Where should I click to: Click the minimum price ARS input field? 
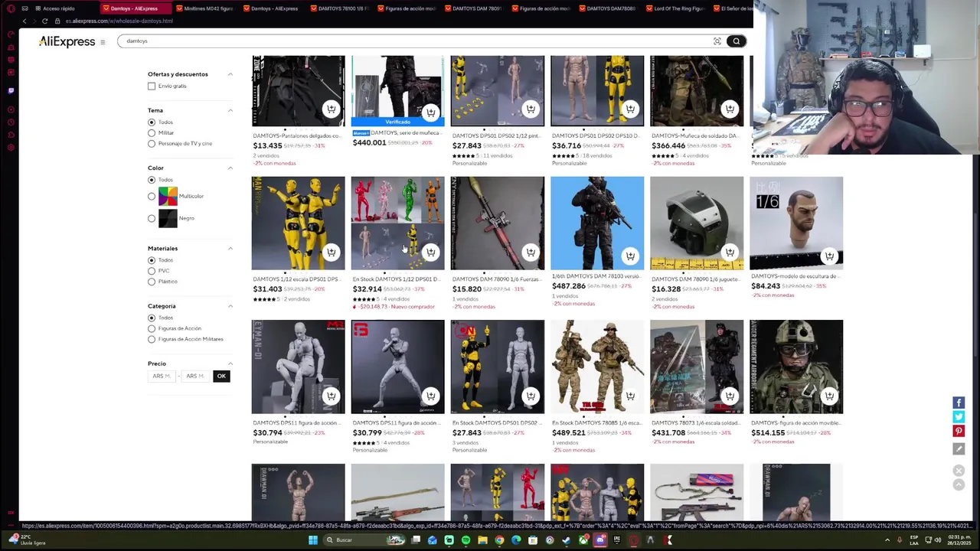tap(162, 376)
